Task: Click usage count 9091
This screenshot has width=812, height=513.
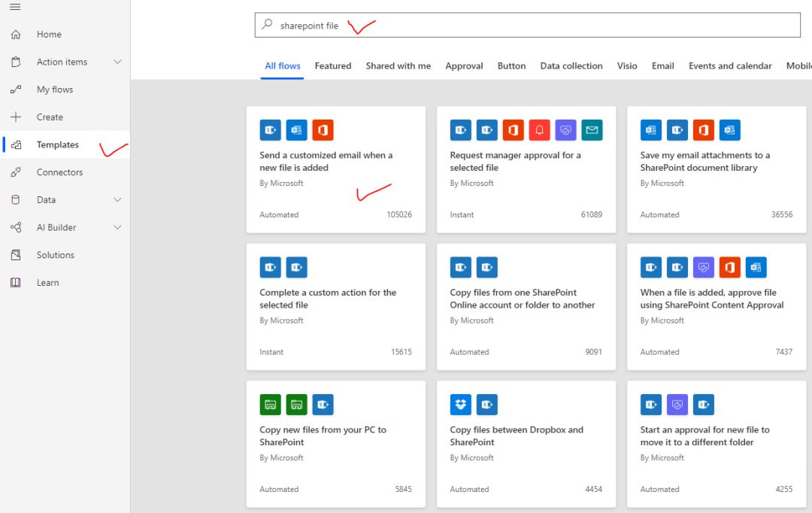Action: pyautogui.click(x=593, y=352)
